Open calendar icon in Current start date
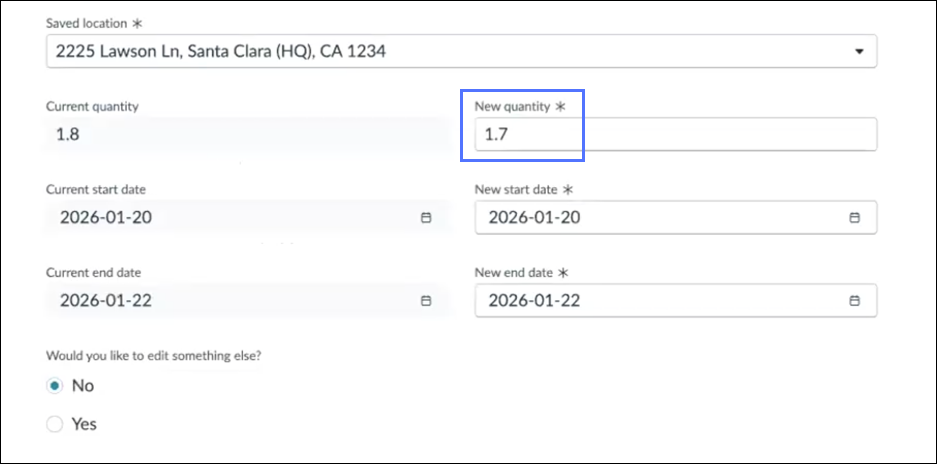 pyautogui.click(x=426, y=218)
